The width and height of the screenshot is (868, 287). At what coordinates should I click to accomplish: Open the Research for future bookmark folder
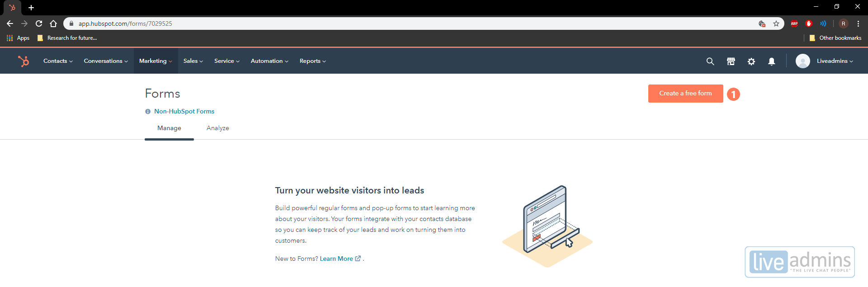[67, 38]
